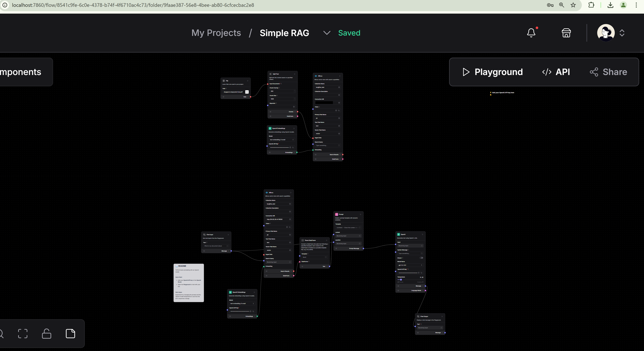The width and height of the screenshot is (644, 351).
Task: Click the user avatar picture
Action: coord(606,33)
